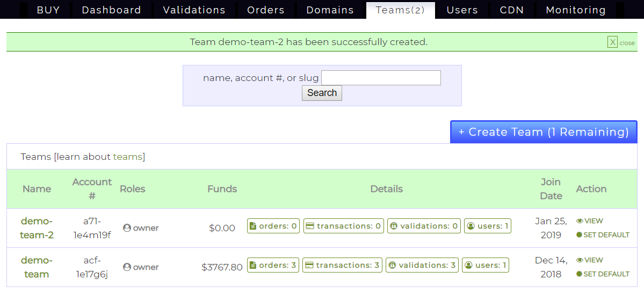Click VIEW eye icon for demo-team-2
Image resolution: width=644 pixels, height=294 pixels.
[x=580, y=221]
